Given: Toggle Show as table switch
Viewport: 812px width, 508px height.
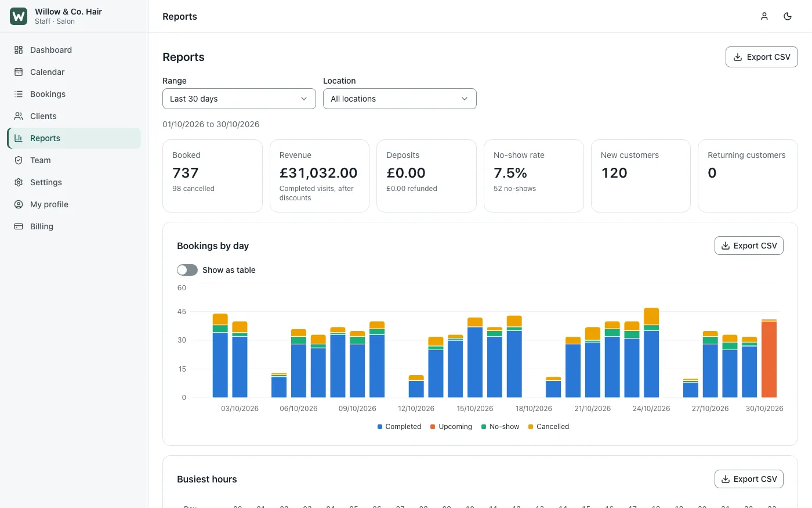Looking at the screenshot, I should [187, 270].
